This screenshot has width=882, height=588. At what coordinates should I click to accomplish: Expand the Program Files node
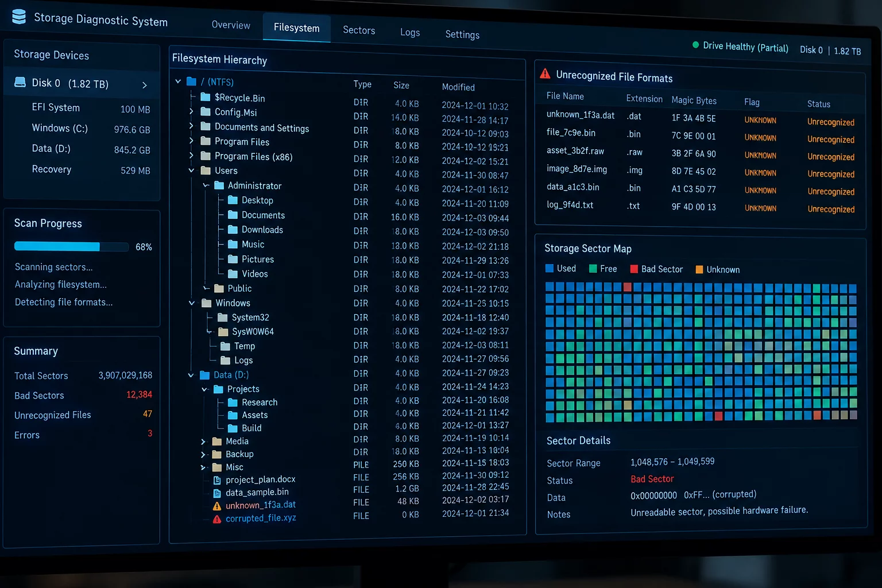[191, 140]
